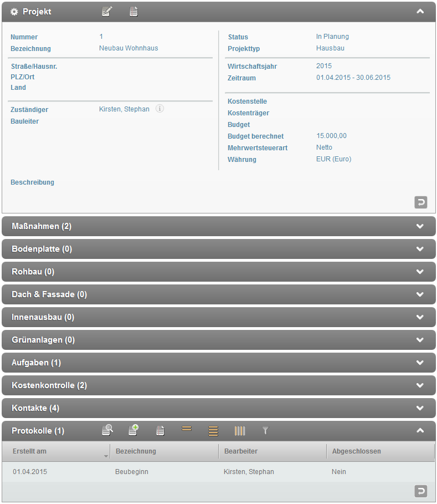Click the four-line rows icon in Protokolle

(213, 431)
